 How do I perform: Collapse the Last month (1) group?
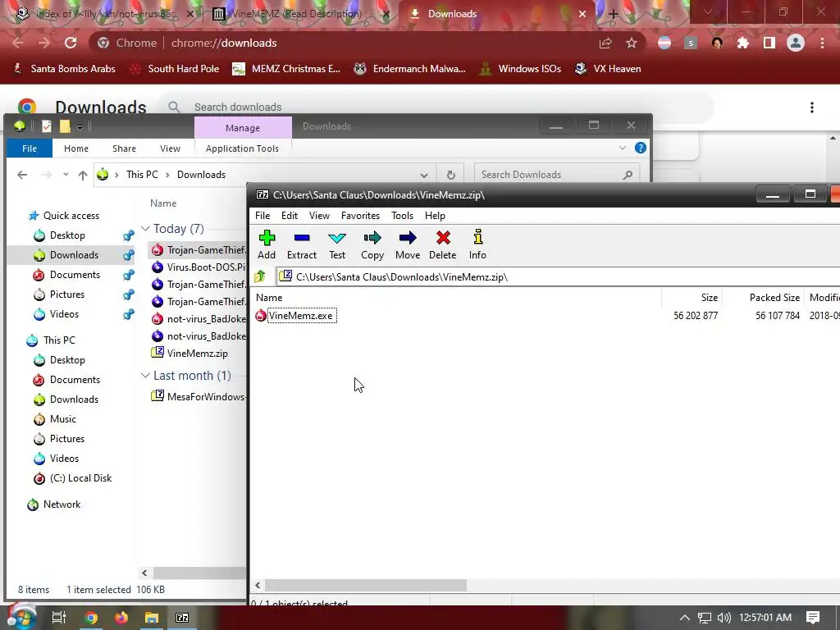pos(144,376)
